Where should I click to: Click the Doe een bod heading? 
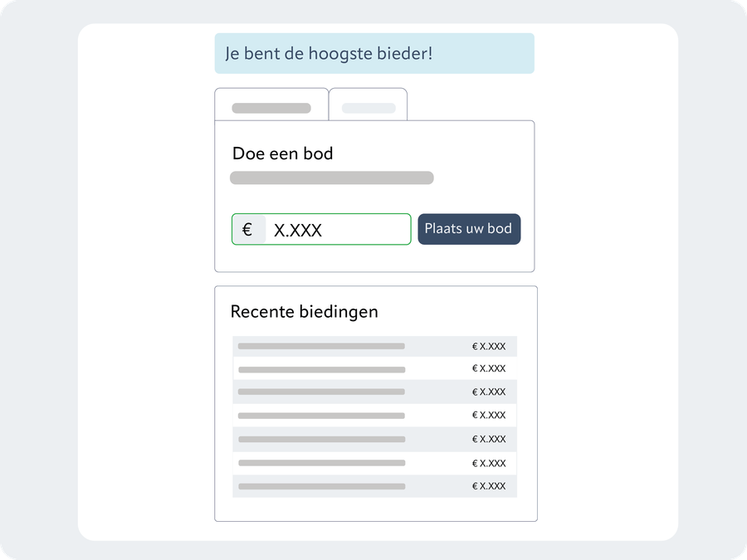click(282, 153)
